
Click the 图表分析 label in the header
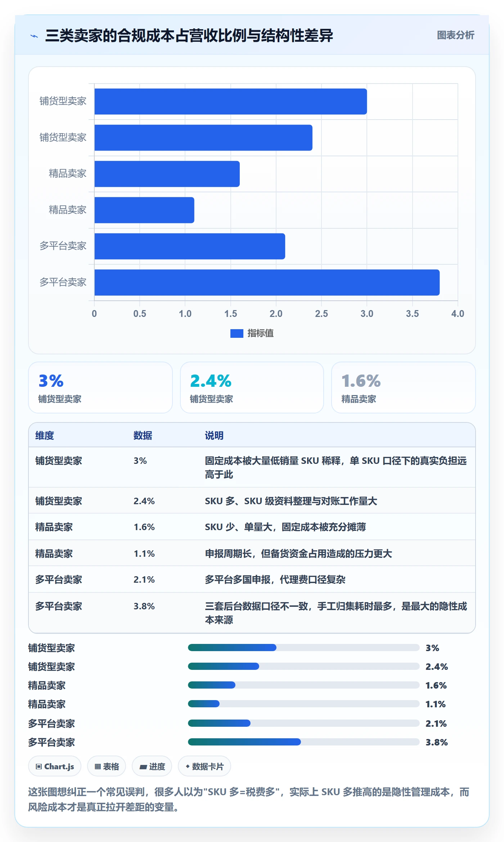click(455, 35)
